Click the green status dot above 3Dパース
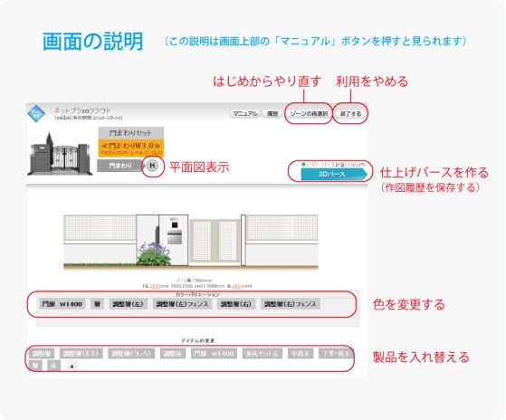 [303, 164]
